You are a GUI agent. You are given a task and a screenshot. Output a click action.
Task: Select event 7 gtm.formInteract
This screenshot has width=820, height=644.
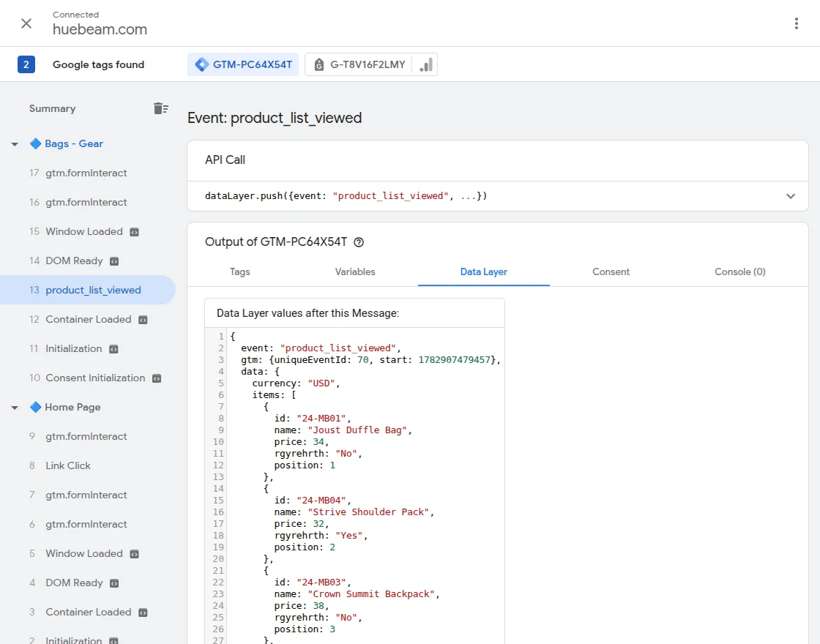[x=88, y=495]
